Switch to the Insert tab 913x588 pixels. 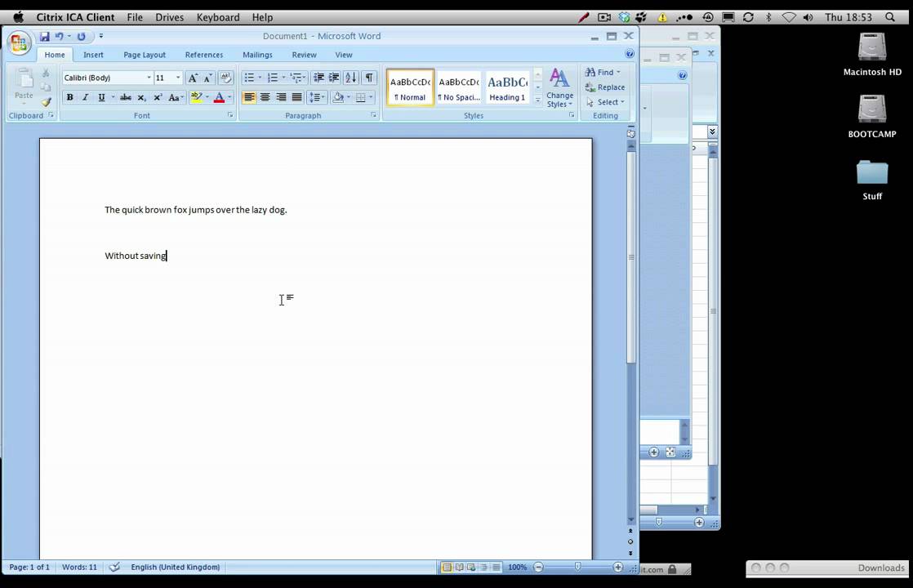pos(93,55)
